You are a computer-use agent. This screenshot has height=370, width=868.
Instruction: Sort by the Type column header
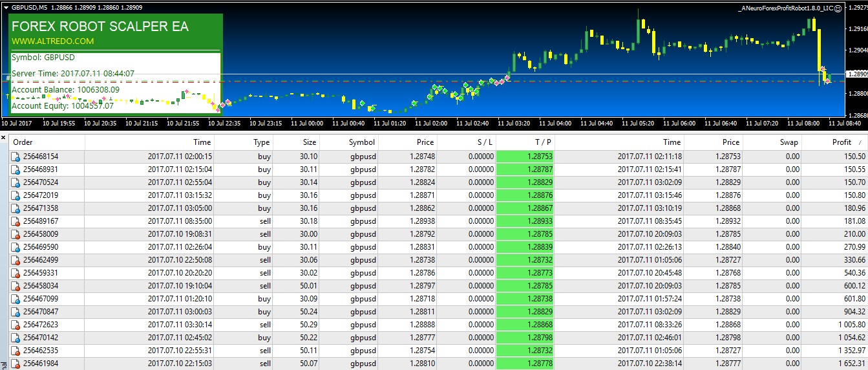point(244,142)
